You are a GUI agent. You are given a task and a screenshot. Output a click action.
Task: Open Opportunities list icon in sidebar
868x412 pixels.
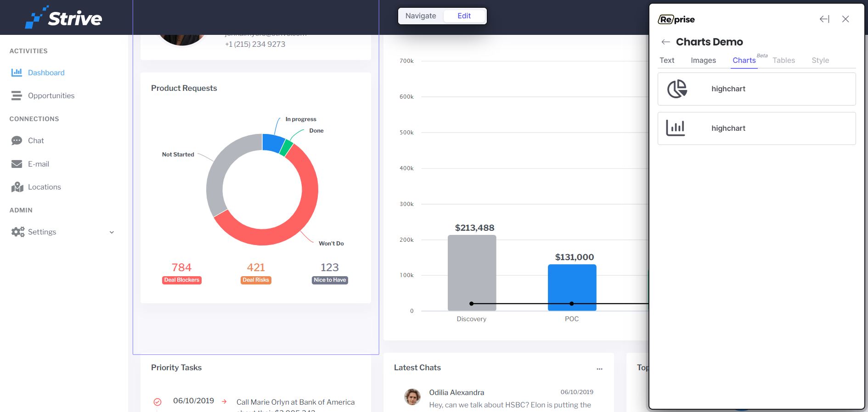tap(17, 95)
